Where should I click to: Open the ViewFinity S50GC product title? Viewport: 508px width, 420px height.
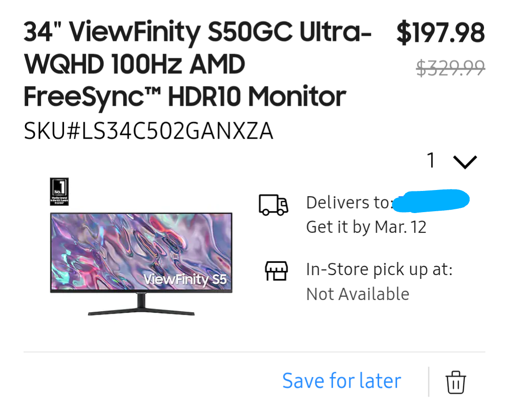pyautogui.click(x=198, y=64)
